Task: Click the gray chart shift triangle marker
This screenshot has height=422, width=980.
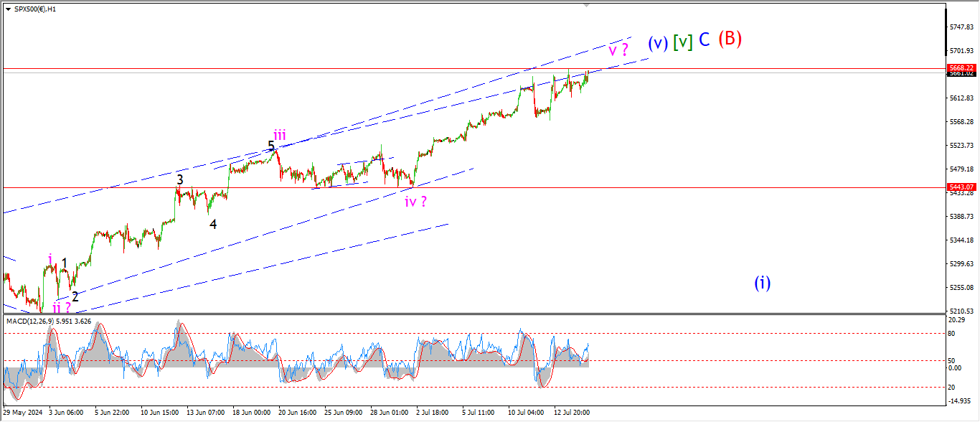Action: tap(587, 5)
